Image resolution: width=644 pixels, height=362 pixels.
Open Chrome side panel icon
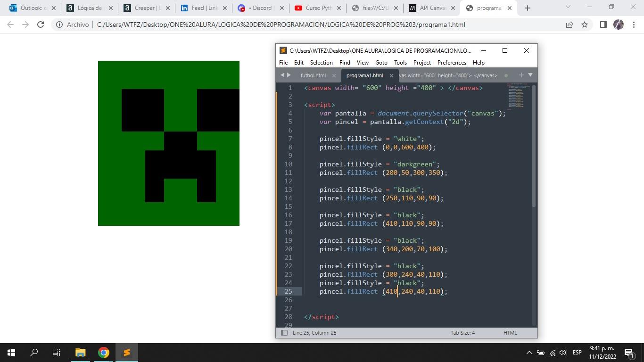(603, 25)
